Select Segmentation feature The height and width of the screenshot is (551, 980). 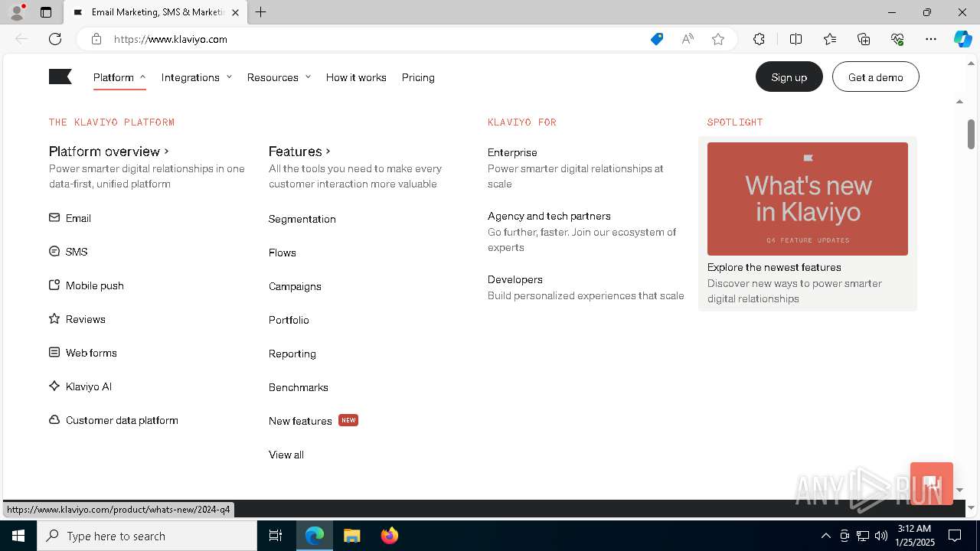coord(302,219)
